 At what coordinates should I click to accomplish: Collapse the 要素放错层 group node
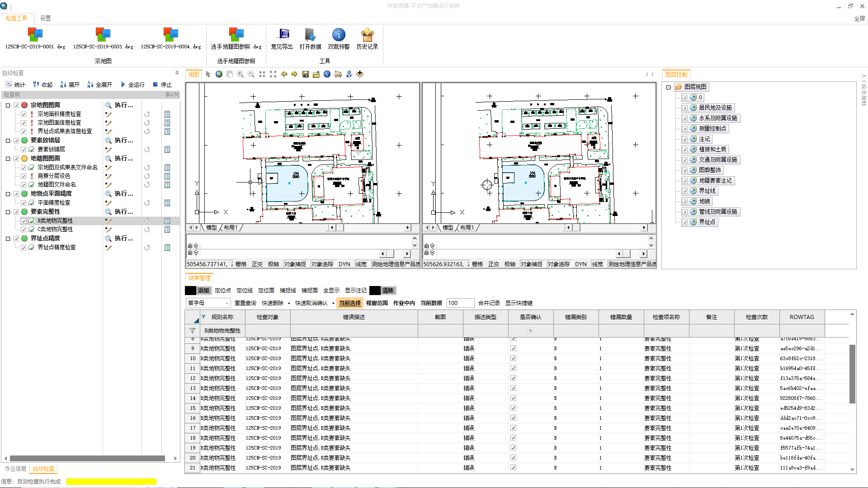pos(8,141)
